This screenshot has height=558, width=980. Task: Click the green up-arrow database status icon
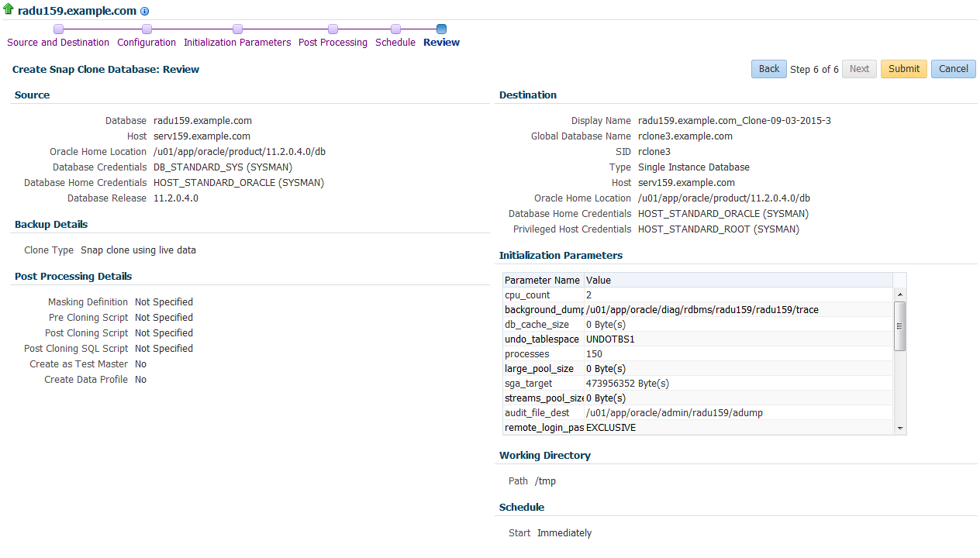9,11
